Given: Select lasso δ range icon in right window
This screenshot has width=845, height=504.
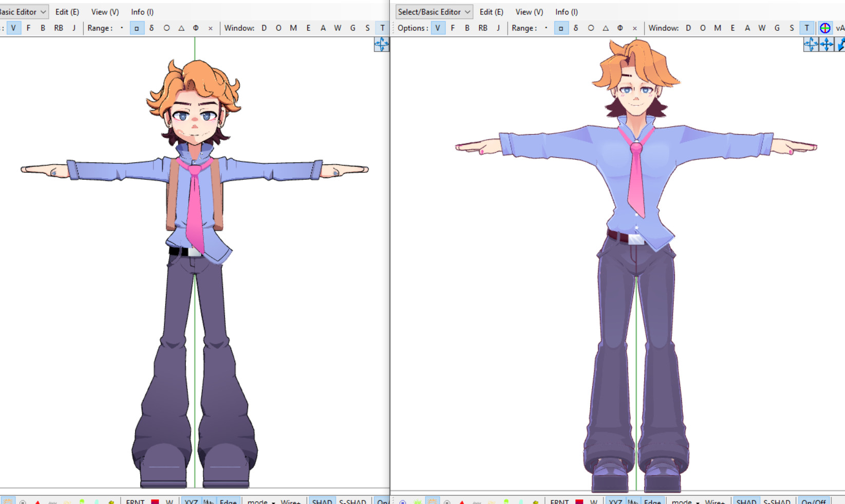Looking at the screenshot, I should pos(576,28).
